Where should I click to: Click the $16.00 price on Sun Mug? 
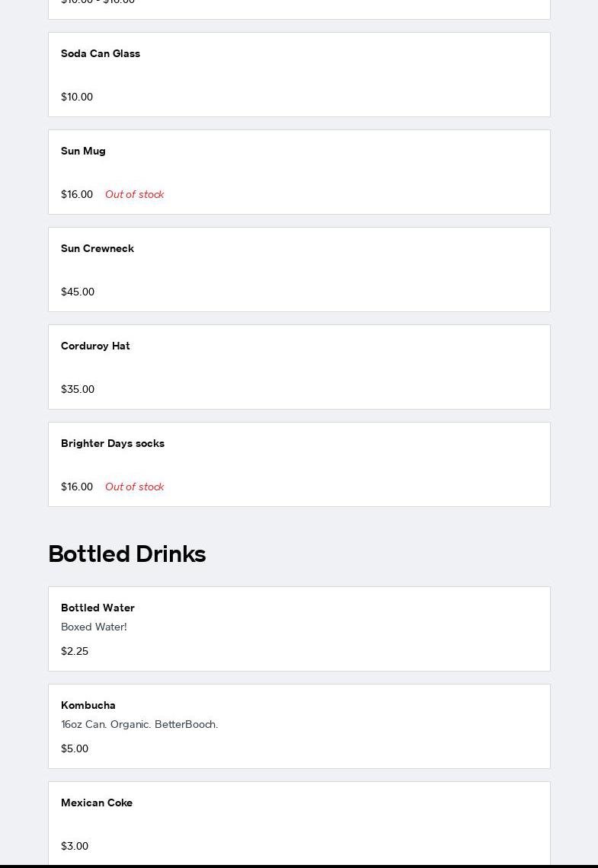tap(77, 194)
